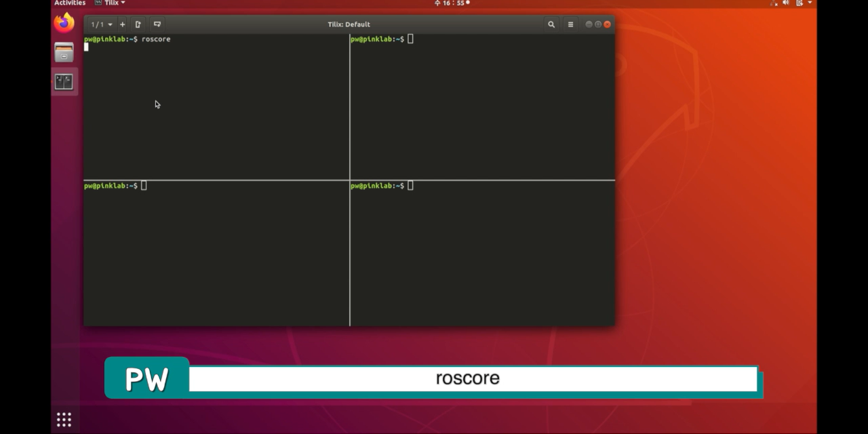The width and height of the screenshot is (868, 434).
Task: Maximize the Tilix window
Action: pyautogui.click(x=598, y=24)
